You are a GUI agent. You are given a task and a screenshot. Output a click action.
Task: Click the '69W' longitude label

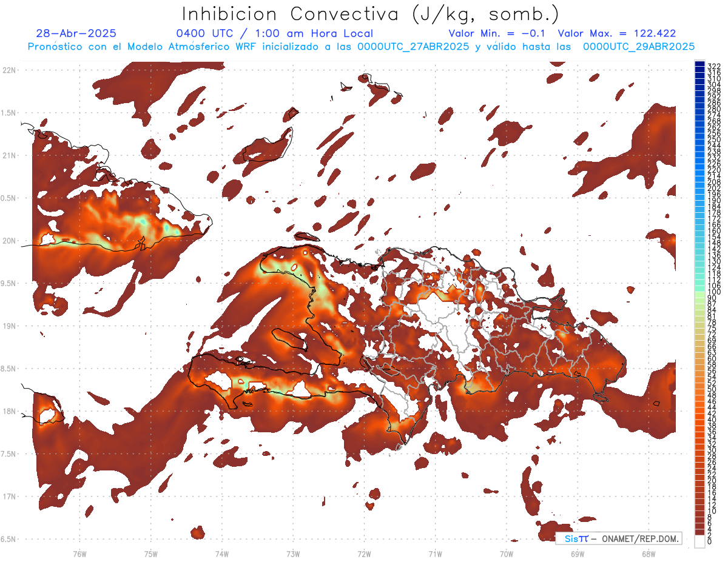tap(578, 554)
